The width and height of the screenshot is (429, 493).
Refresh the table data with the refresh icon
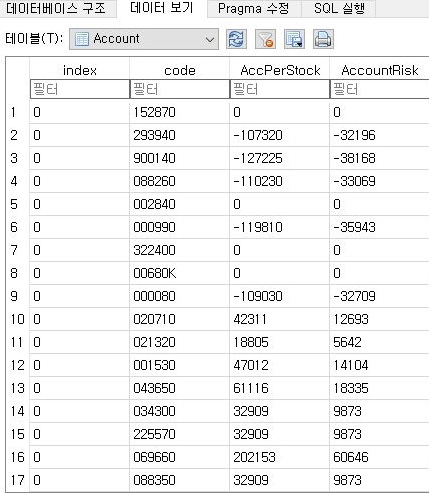coord(236,39)
